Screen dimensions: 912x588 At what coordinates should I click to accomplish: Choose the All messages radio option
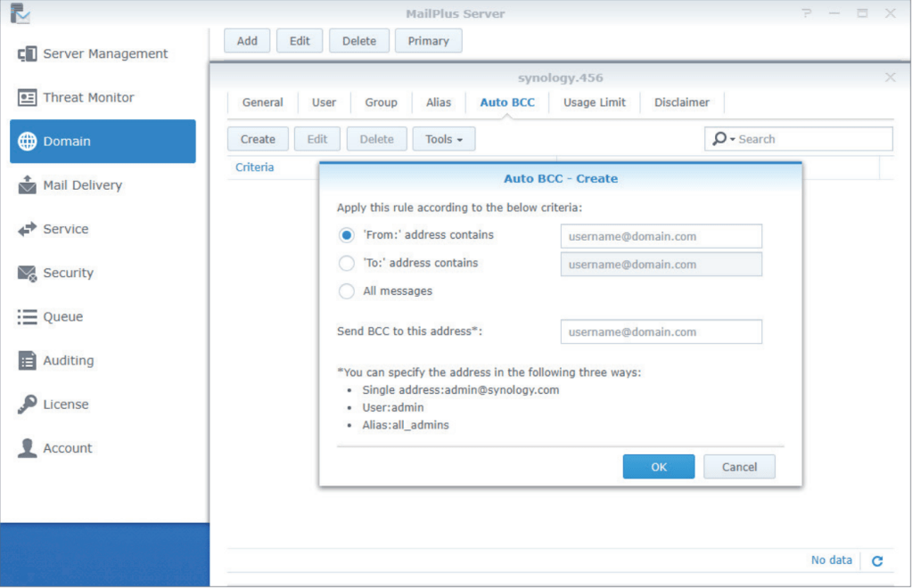(x=347, y=291)
